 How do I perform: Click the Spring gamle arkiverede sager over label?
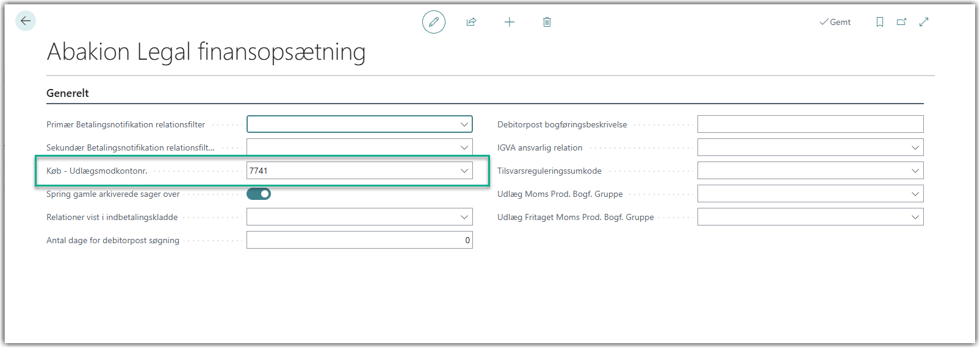113,194
